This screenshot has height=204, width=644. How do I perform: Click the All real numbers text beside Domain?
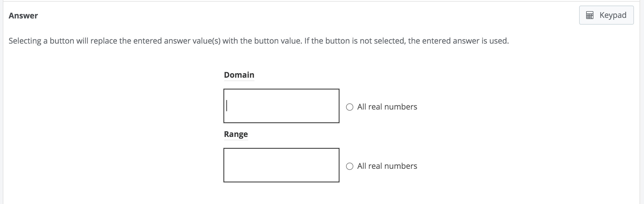387,106
